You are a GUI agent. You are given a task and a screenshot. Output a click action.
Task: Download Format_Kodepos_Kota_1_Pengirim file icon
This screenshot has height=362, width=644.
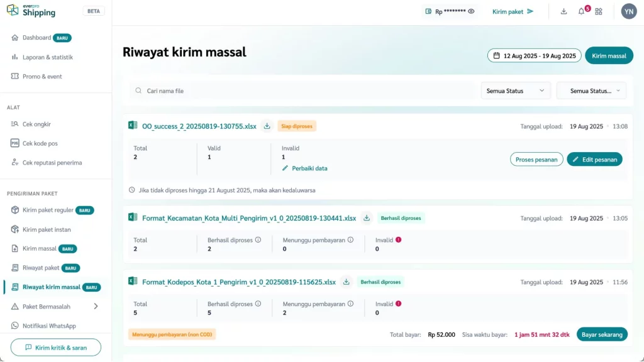pyautogui.click(x=346, y=282)
